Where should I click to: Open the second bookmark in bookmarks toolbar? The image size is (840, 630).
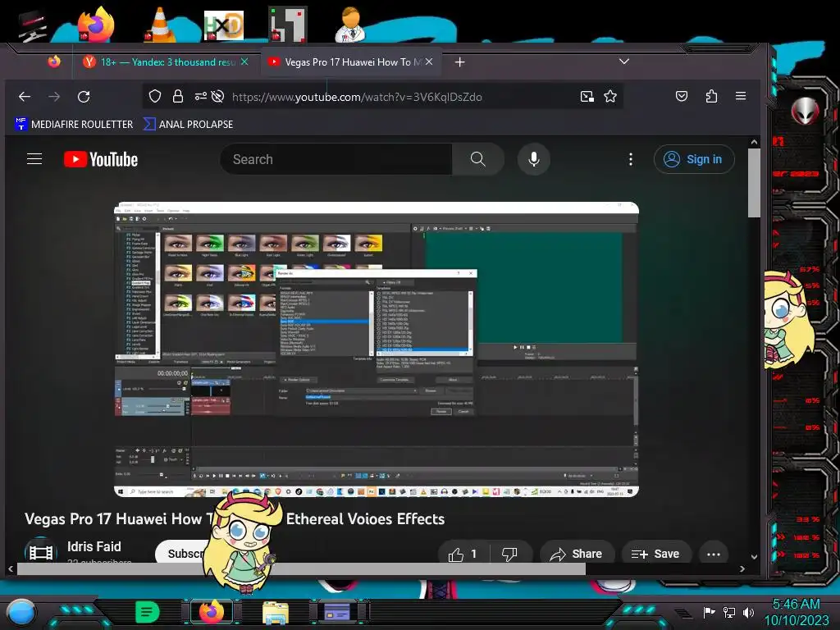189,125
